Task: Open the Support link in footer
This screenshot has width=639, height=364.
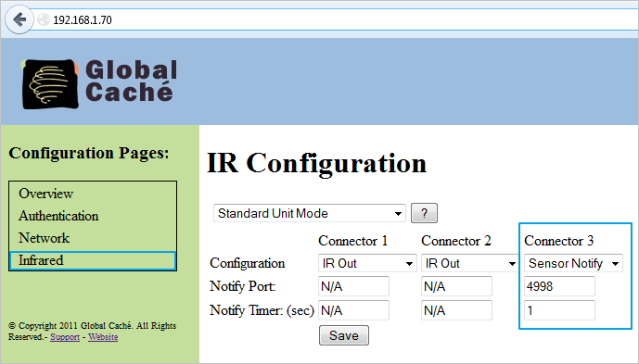Action: click(65, 337)
